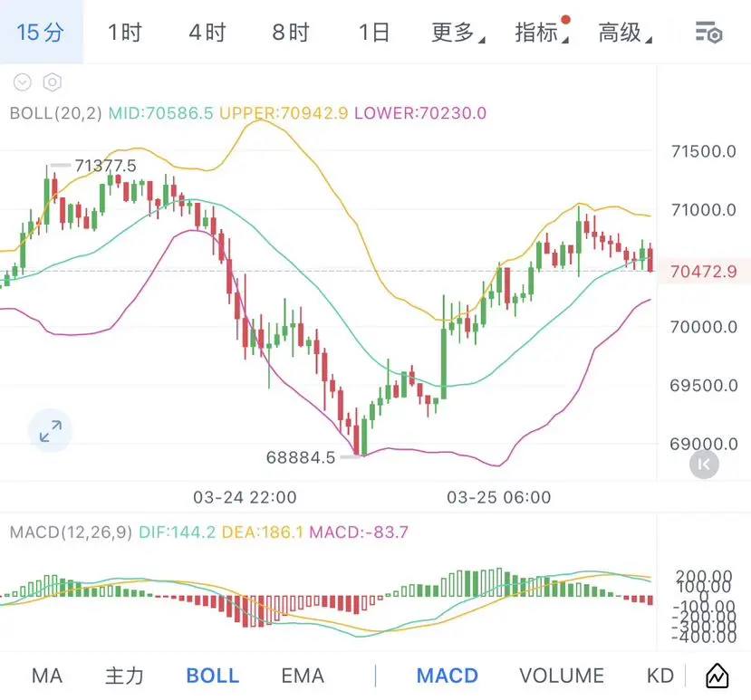The width and height of the screenshot is (751, 700).
Task: Collapse indicator legend with circled chevron
Action: (23, 82)
